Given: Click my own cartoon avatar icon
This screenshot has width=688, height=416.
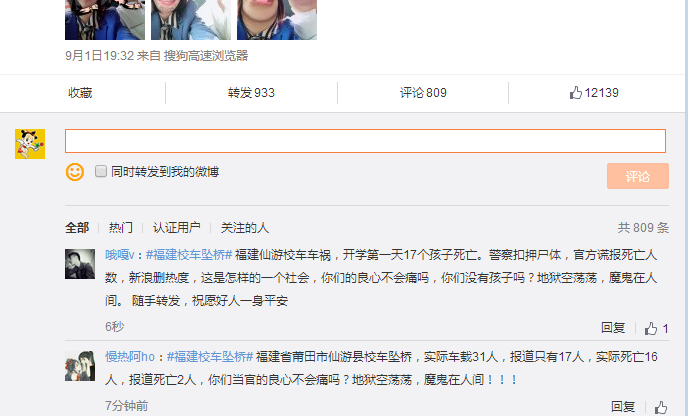Looking at the screenshot, I should click(30, 144).
